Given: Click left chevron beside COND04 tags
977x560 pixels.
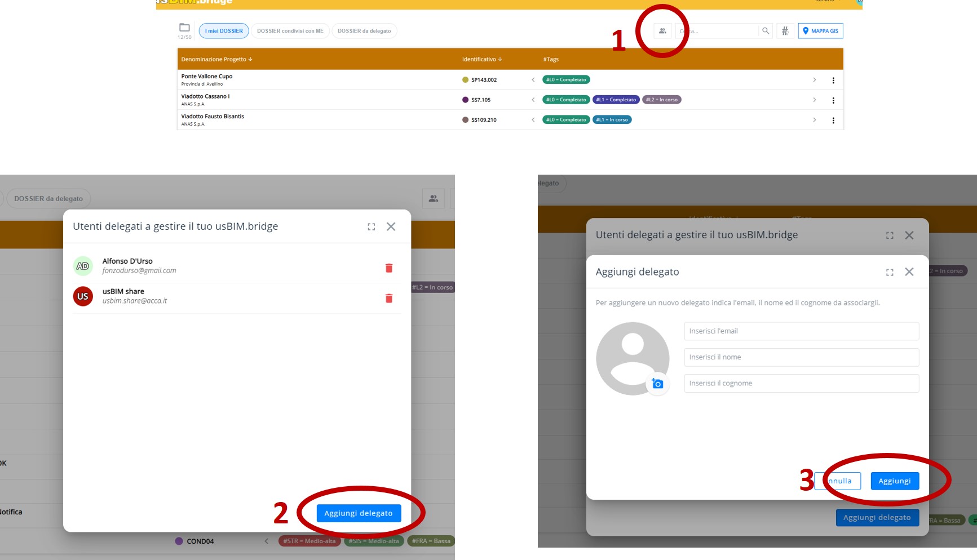Looking at the screenshot, I should 267,541.
